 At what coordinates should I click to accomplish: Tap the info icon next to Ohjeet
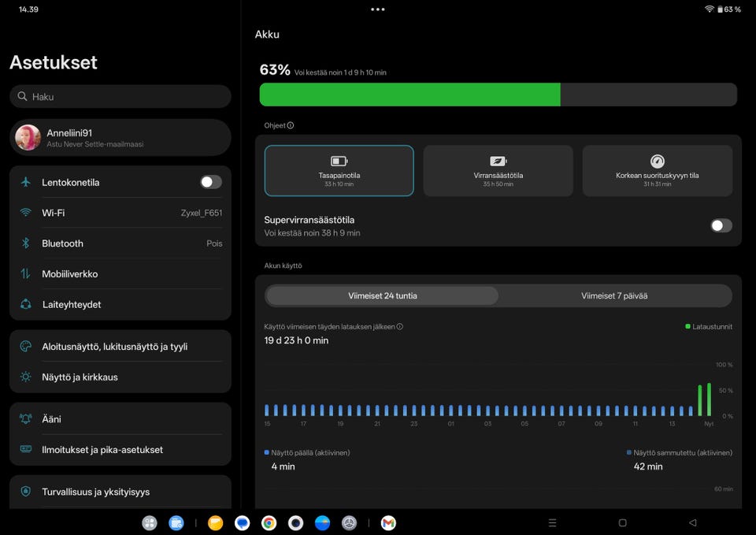click(291, 125)
